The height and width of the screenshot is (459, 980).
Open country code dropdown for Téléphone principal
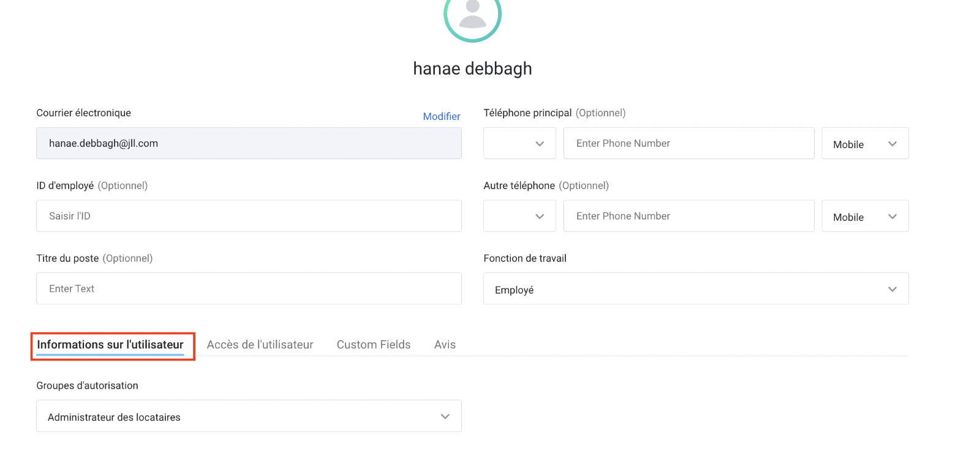tap(519, 143)
